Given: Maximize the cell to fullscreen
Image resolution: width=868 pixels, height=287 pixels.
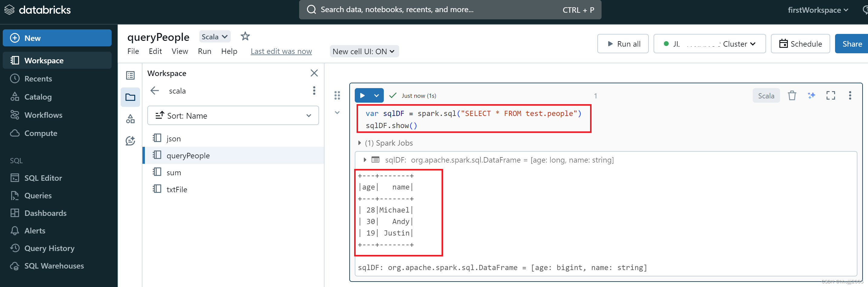Looking at the screenshot, I should click(x=830, y=96).
